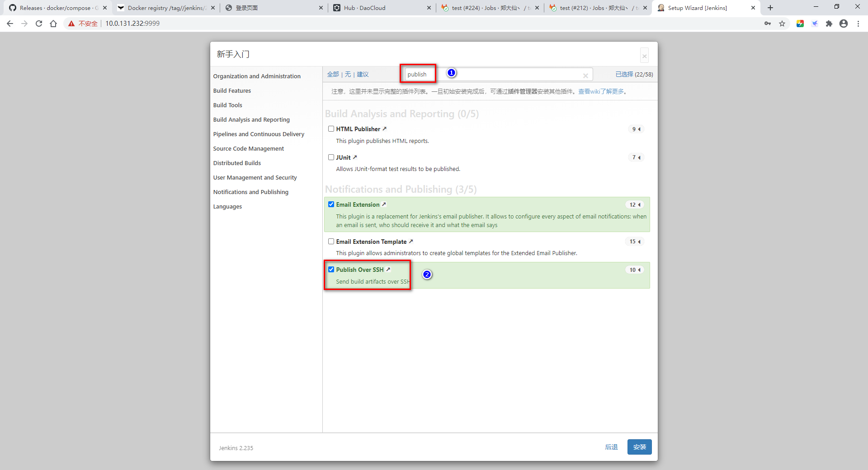This screenshot has width=868, height=470.
Task: Expand Publish Over SSH dependencies count 10
Action: coord(635,270)
